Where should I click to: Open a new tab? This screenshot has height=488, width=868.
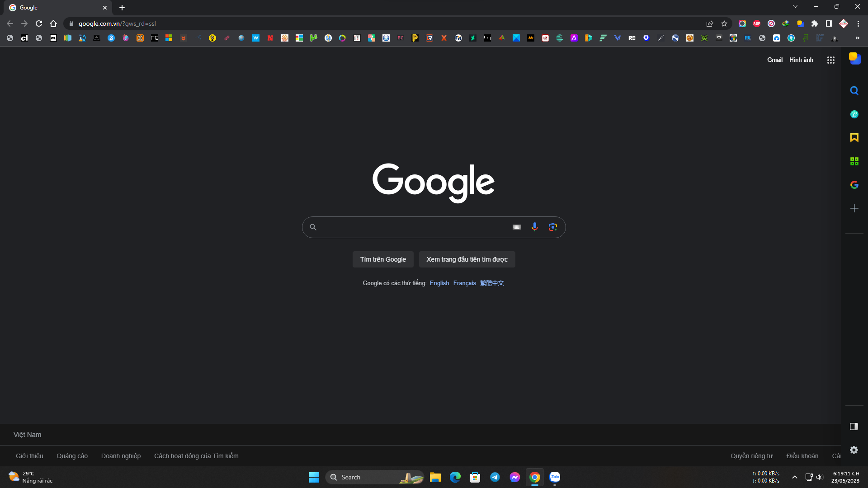(122, 8)
